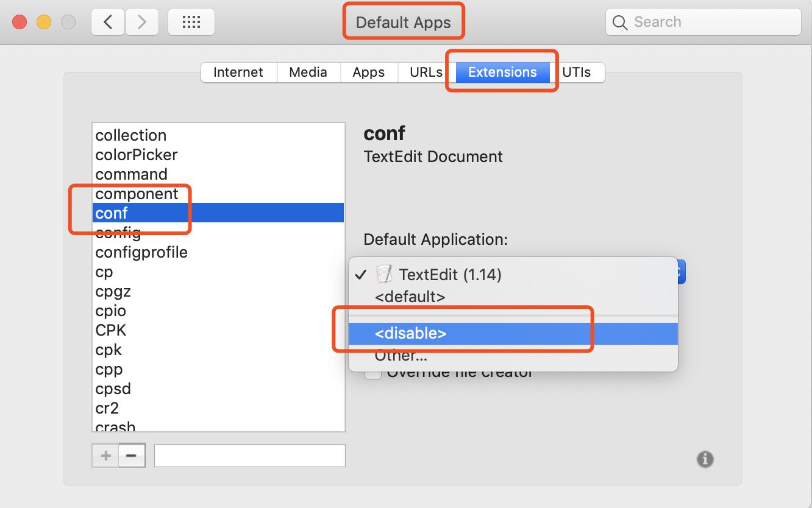Choose TextEdit (1.14) in the menu
812x508 pixels.
pos(513,275)
